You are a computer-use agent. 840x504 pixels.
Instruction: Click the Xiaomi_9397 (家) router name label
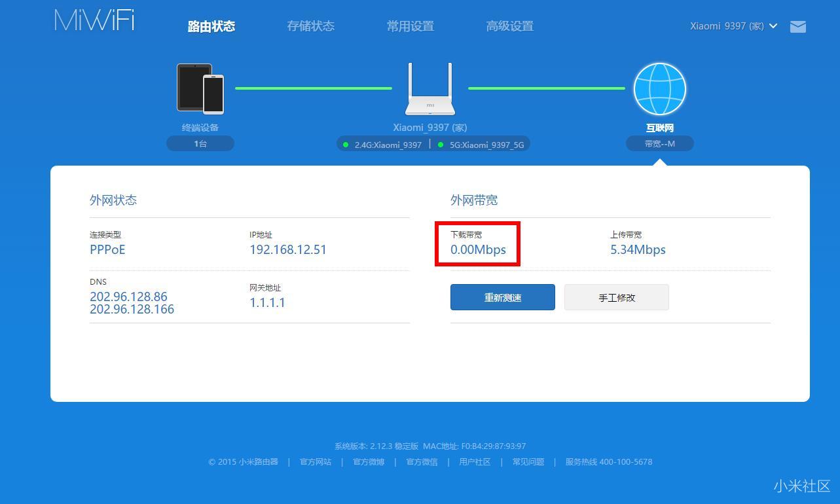[430, 128]
